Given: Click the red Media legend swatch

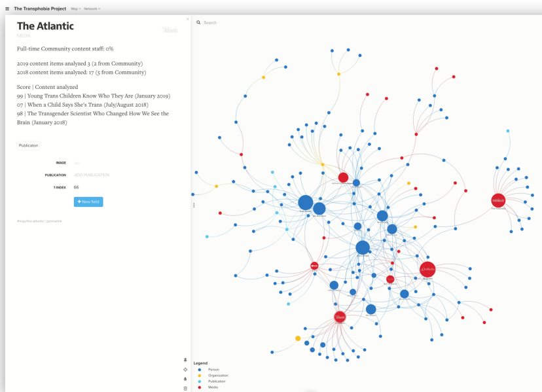Looking at the screenshot, I should [199, 387].
